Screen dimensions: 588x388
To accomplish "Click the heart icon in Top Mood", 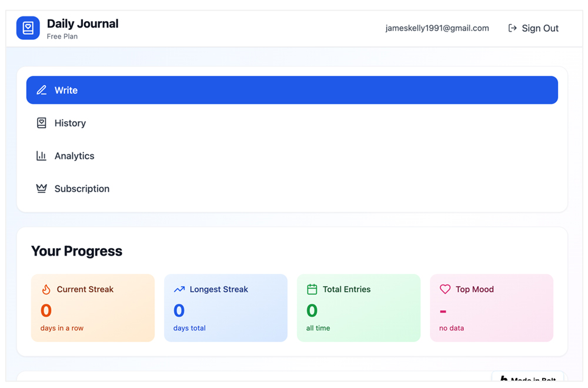I will click(445, 289).
